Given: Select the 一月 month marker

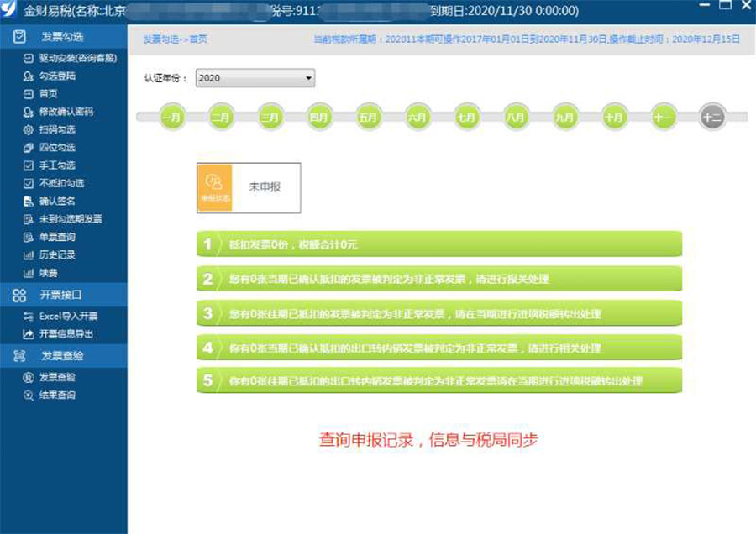Looking at the screenshot, I should point(171,117).
